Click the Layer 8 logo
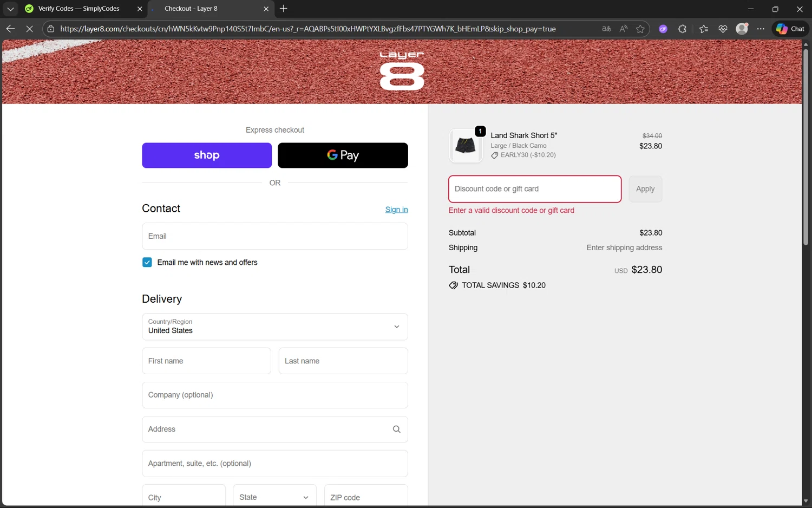Screen dimensions: 812x508 (402, 70)
